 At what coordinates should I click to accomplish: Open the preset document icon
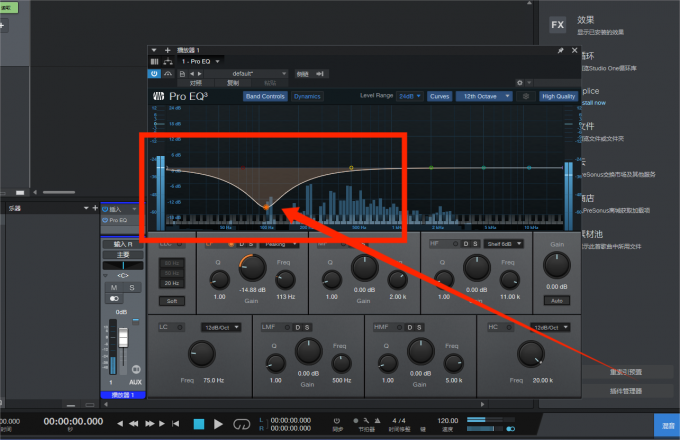pyautogui.click(x=183, y=74)
